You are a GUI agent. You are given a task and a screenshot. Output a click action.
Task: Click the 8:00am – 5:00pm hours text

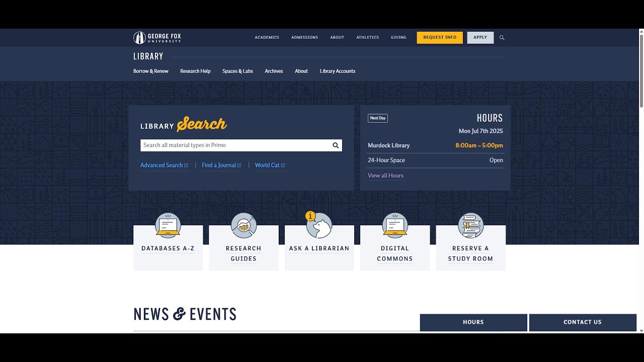[479, 145]
